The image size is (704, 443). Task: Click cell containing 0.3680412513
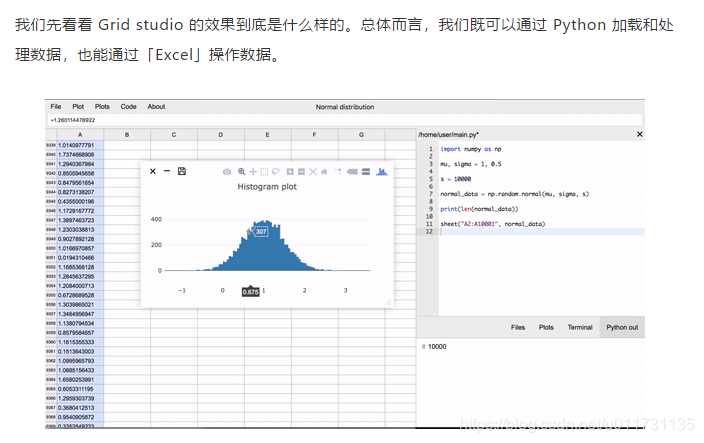pyautogui.click(x=80, y=408)
